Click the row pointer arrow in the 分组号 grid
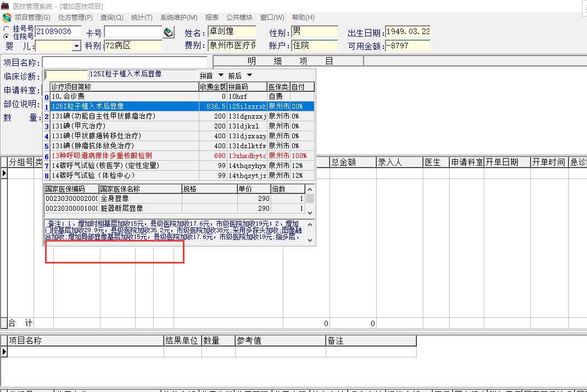The image size is (587, 392). click(x=4, y=173)
